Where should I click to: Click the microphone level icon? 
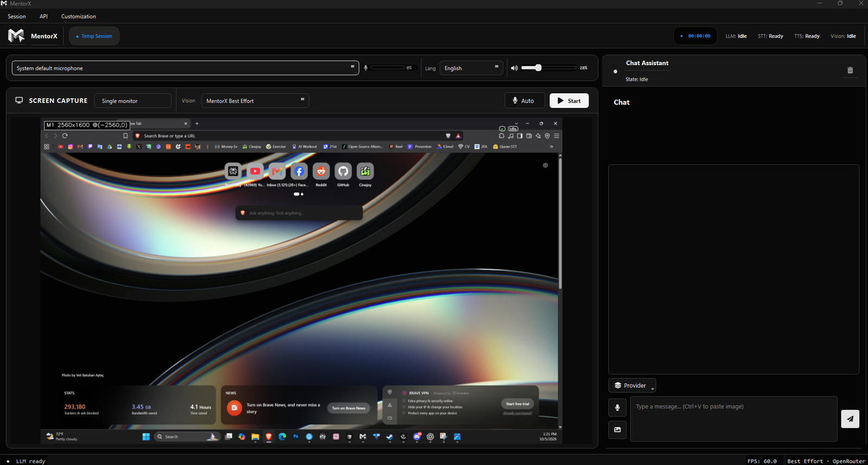pyautogui.click(x=366, y=68)
